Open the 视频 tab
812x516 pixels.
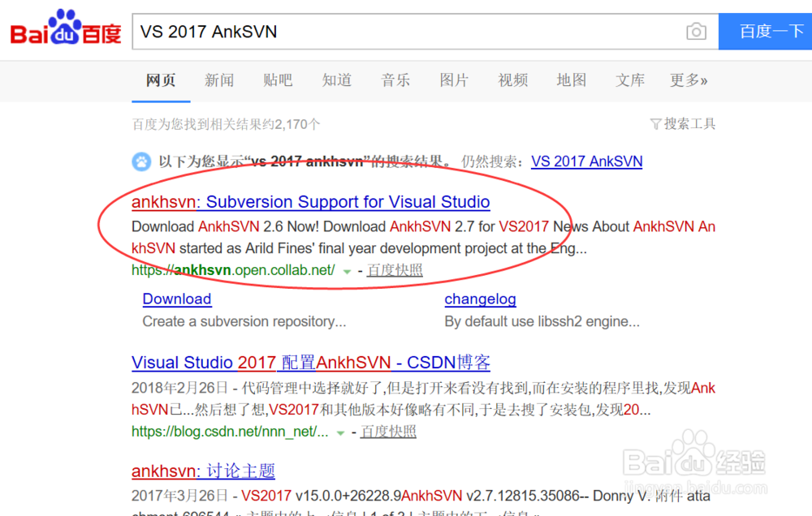[x=512, y=80]
